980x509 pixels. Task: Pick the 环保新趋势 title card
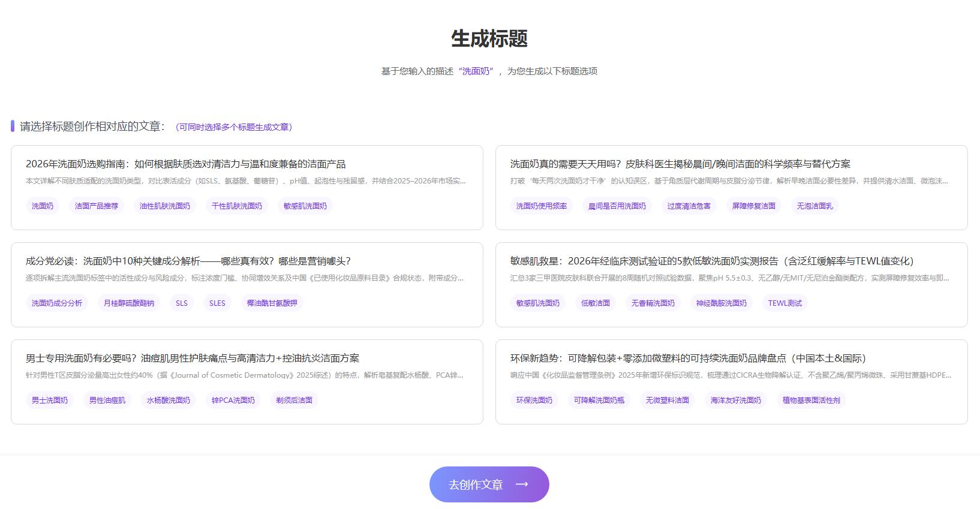click(x=732, y=382)
